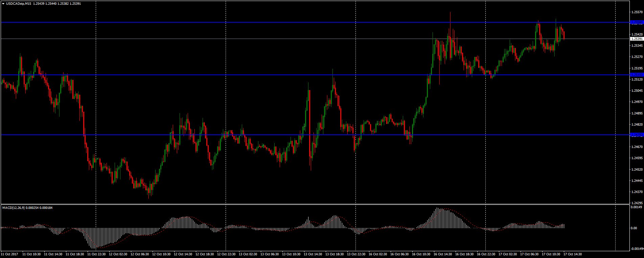Click the current price label 1.25391
The height and width of the screenshot is (258, 644).
click(x=637, y=39)
